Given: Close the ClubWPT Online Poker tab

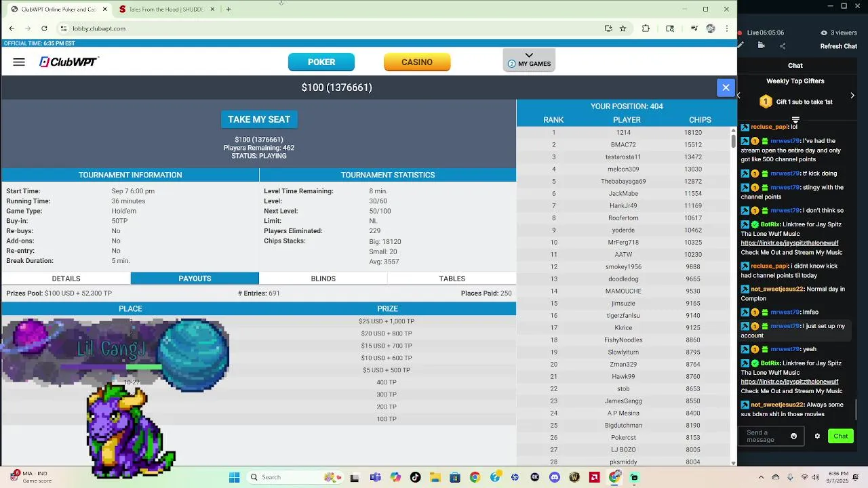Looking at the screenshot, I should [x=105, y=9].
